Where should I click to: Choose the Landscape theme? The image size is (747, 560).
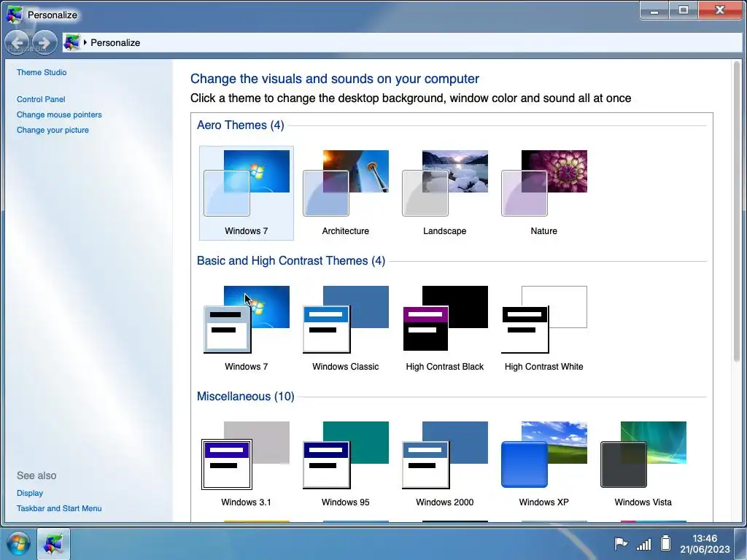pyautogui.click(x=444, y=192)
